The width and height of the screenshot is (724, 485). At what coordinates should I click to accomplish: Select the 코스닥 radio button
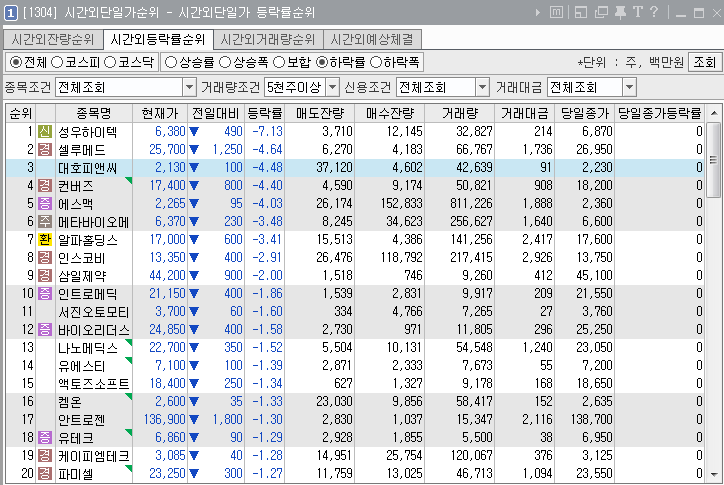pos(110,62)
